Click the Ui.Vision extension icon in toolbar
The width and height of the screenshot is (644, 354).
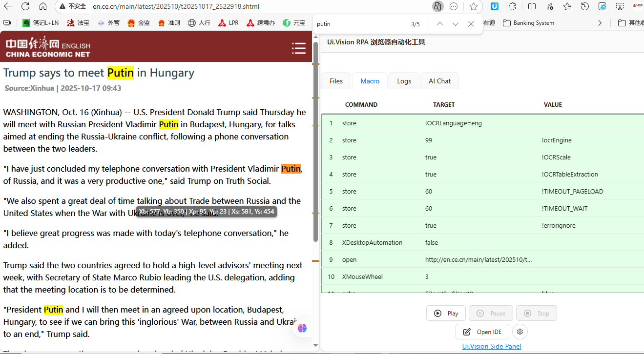pyautogui.click(x=495, y=6)
